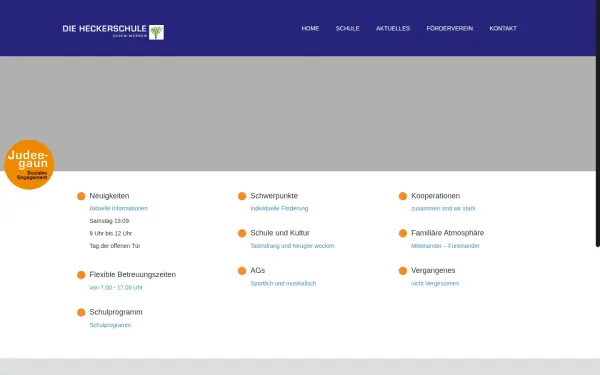Screen dimensions: 600x375
Task: Click the orange bullet beside Kooperationen
Action: [403, 196]
